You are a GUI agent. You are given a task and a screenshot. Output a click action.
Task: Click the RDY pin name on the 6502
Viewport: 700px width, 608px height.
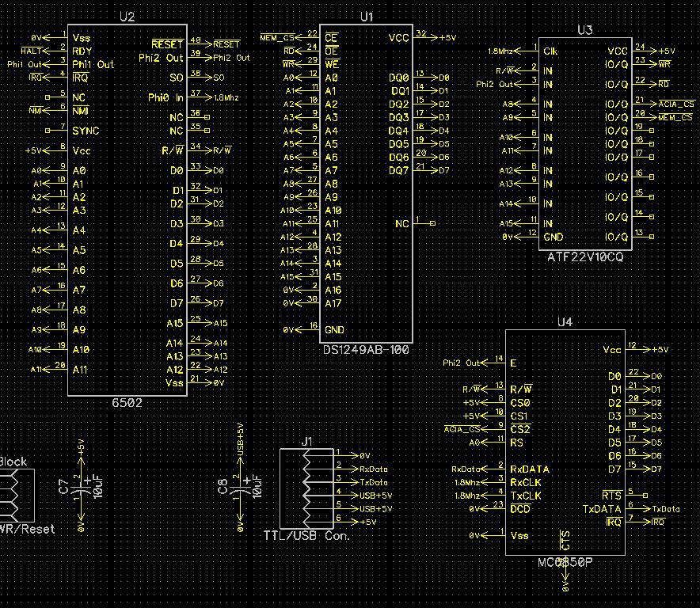click(x=83, y=51)
